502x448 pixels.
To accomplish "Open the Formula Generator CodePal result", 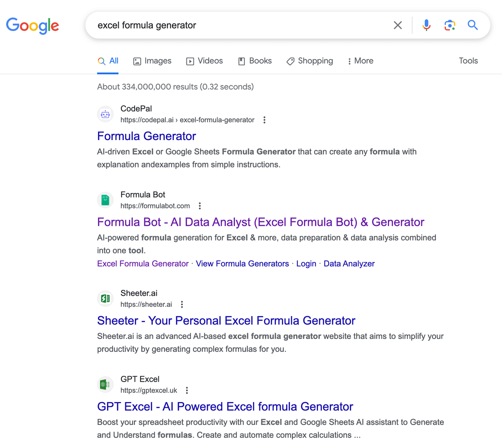I will tap(147, 136).
